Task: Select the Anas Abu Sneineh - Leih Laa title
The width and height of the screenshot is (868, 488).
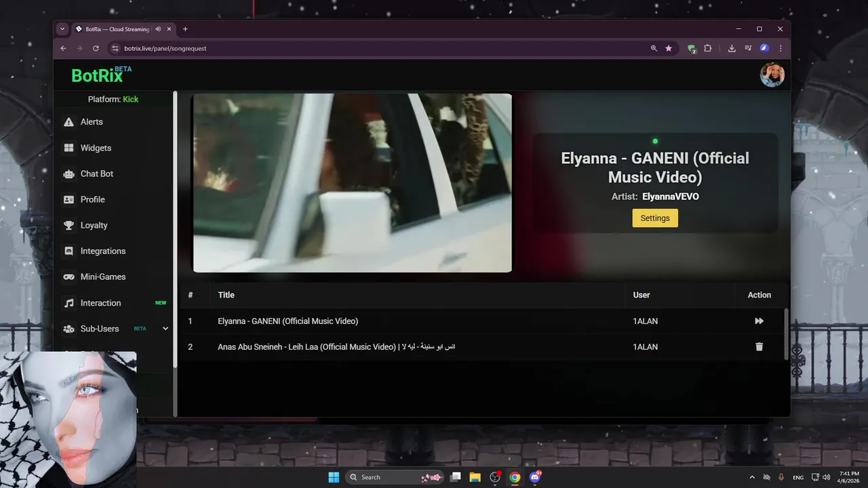Action: pyautogui.click(x=336, y=347)
